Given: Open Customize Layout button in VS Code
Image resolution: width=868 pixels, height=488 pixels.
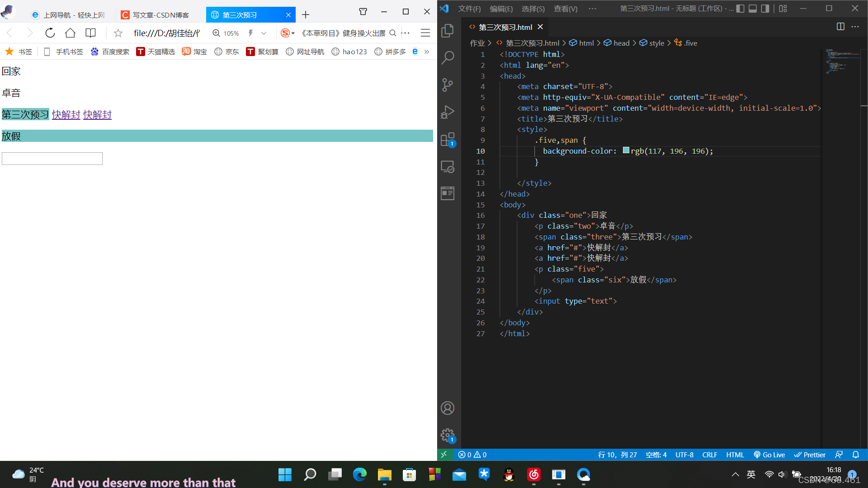Looking at the screenshot, I should click(783, 8).
